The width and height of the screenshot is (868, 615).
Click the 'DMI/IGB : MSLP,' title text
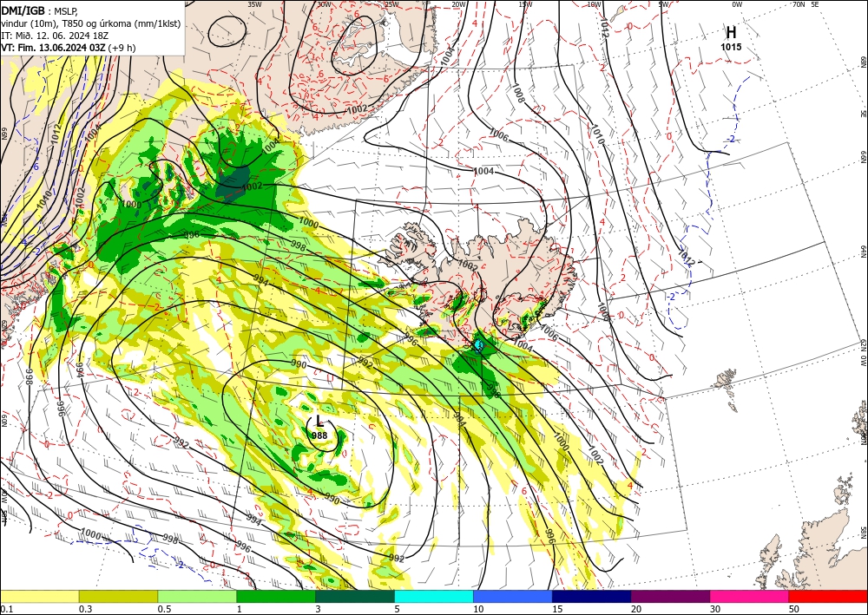pos(39,10)
